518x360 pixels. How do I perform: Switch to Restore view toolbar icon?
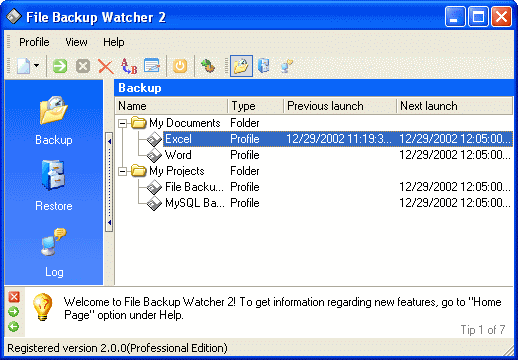[264, 66]
